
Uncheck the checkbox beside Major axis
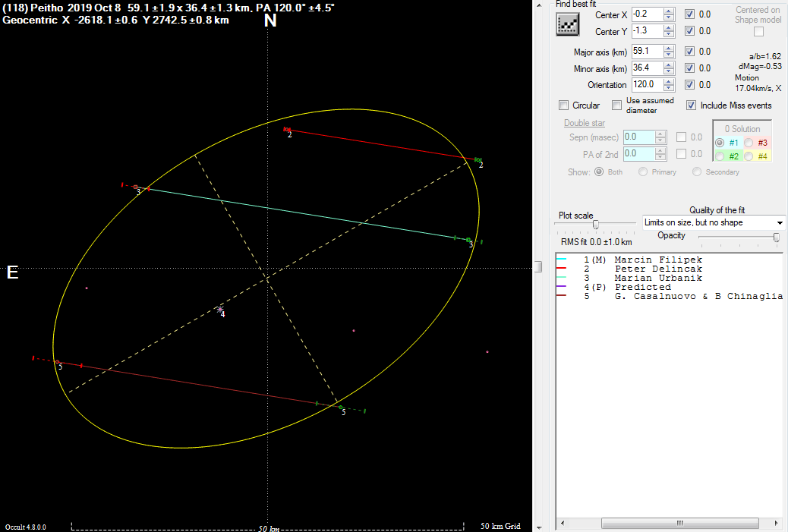690,52
